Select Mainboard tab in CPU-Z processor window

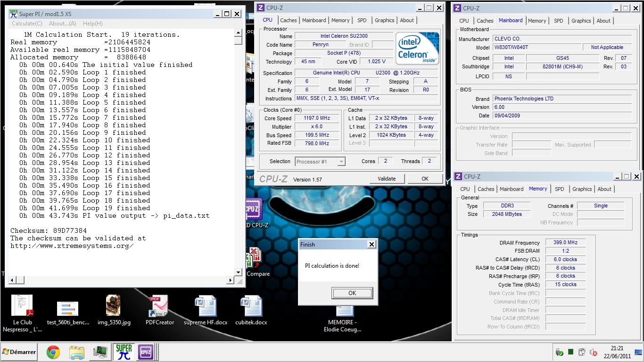[314, 20]
